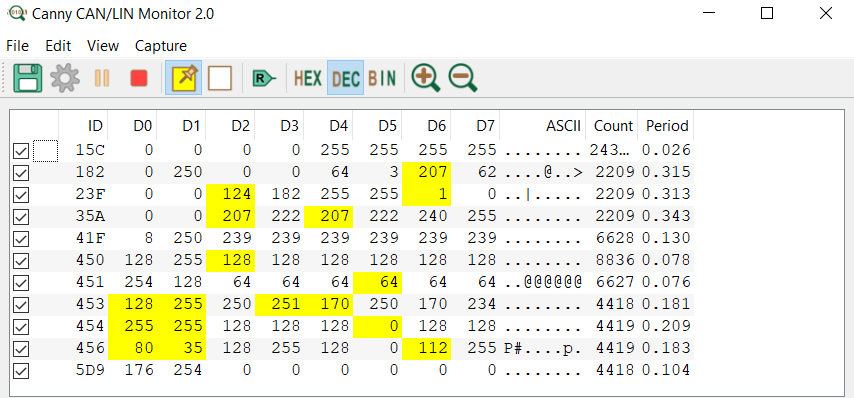Uncheck the checkbox for ID 182
This screenshot has width=854, height=398.
(x=21, y=173)
